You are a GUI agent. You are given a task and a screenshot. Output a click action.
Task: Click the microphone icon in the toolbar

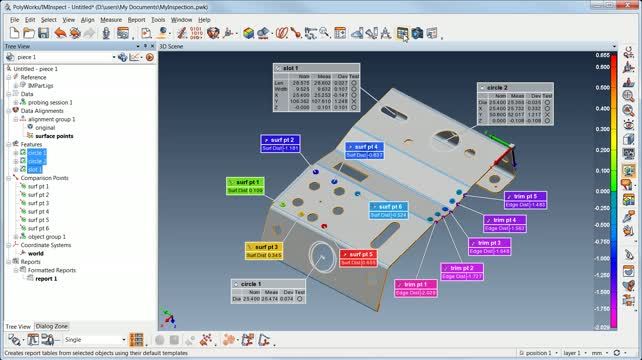coord(106,33)
